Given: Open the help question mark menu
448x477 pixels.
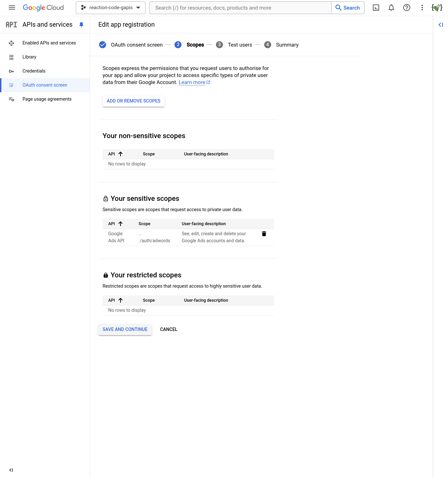Looking at the screenshot, I should (x=407, y=8).
